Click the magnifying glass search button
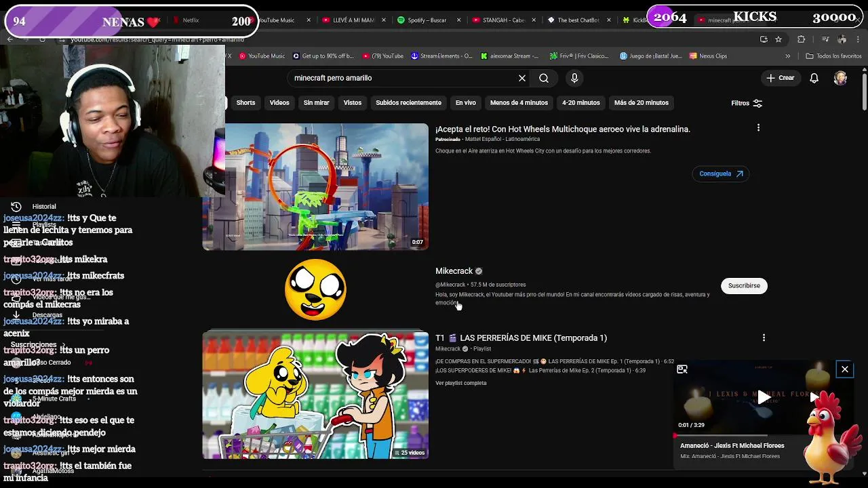 [544, 78]
